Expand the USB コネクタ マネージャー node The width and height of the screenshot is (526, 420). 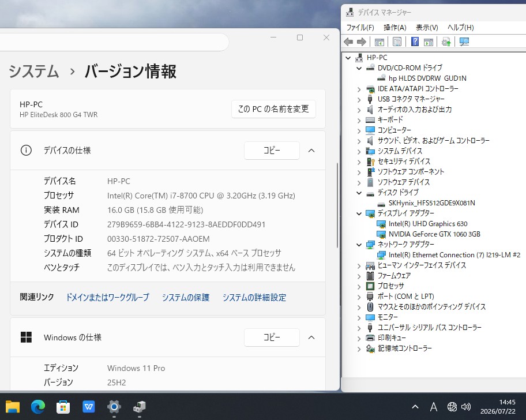[x=359, y=100]
